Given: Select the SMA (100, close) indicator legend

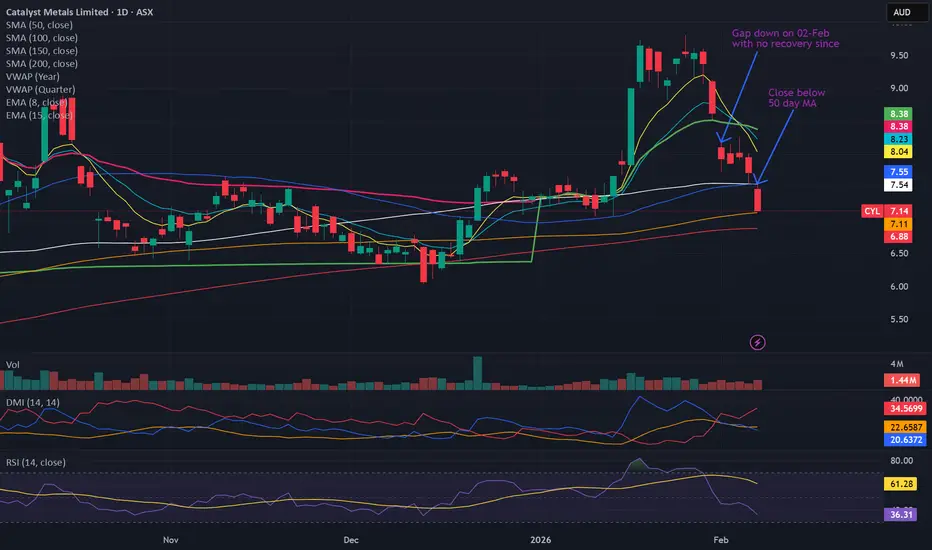Looking at the screenshot, I should tap(42, 38).
